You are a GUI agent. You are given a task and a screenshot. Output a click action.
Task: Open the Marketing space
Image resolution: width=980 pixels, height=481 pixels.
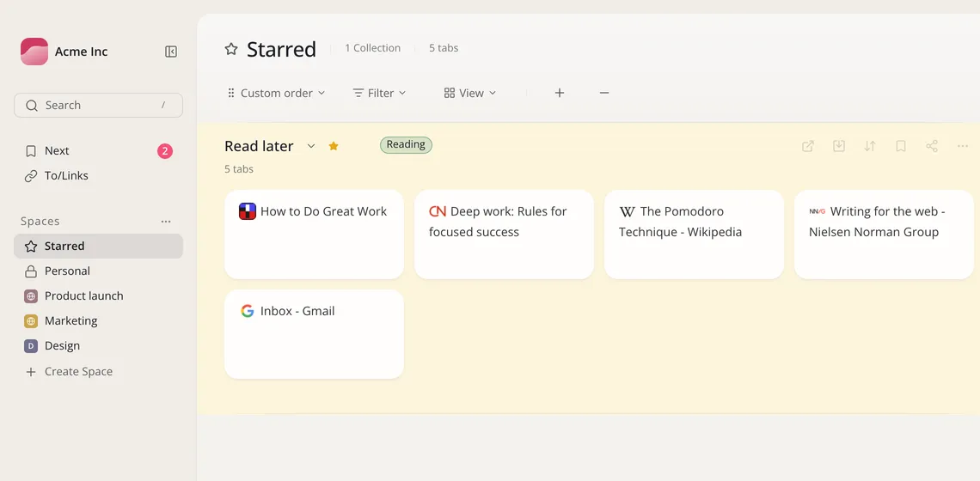coord(98,321)
